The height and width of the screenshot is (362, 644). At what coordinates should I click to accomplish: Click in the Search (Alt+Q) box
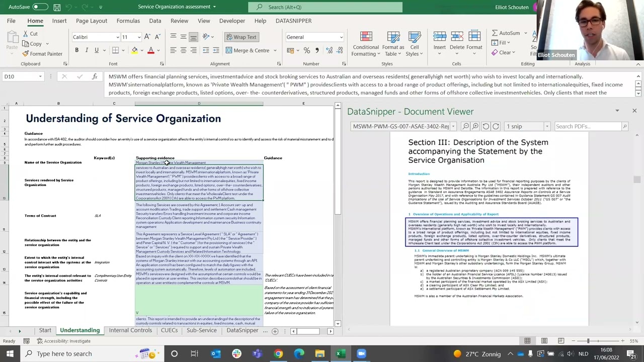(x=325, y=7)
